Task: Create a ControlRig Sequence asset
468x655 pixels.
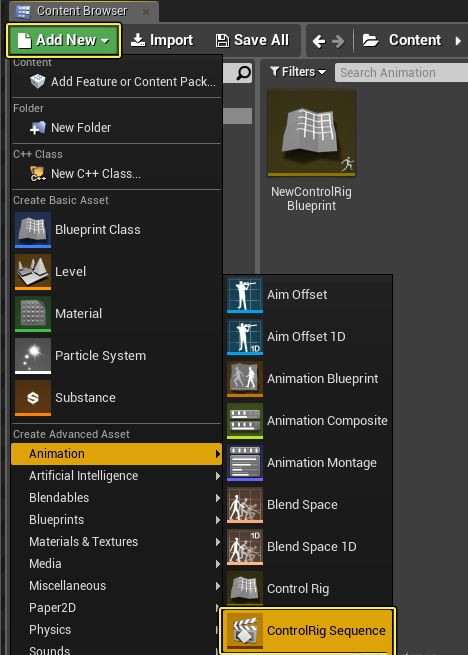Action: point(307,630)
